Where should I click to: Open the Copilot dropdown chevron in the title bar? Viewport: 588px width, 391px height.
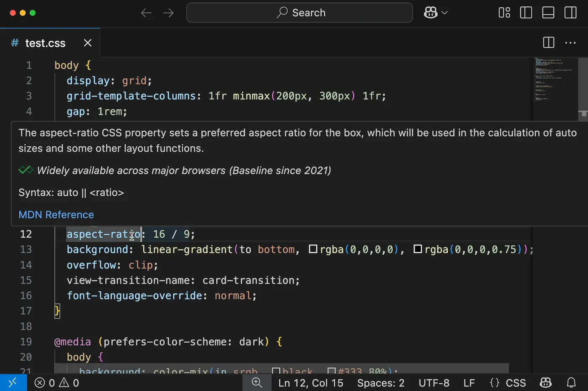pos(444,13)
